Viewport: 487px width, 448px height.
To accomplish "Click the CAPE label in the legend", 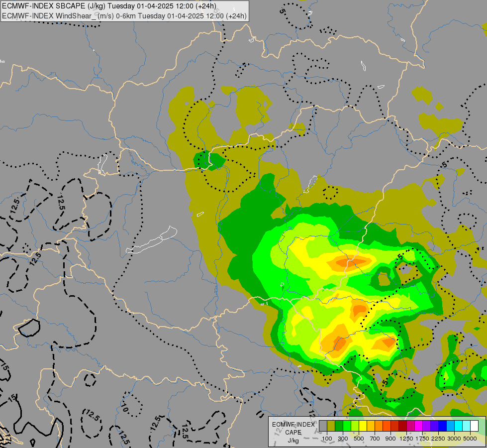I will [x=293, y=433].
